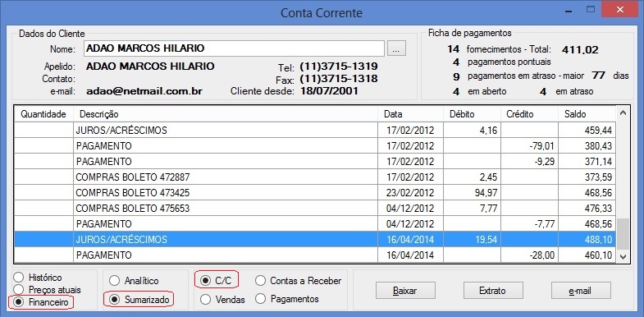Screen dimensions: 644x317
Task: Select PAGAMENTO row with crédito -79,01
Action: [315, 146]
